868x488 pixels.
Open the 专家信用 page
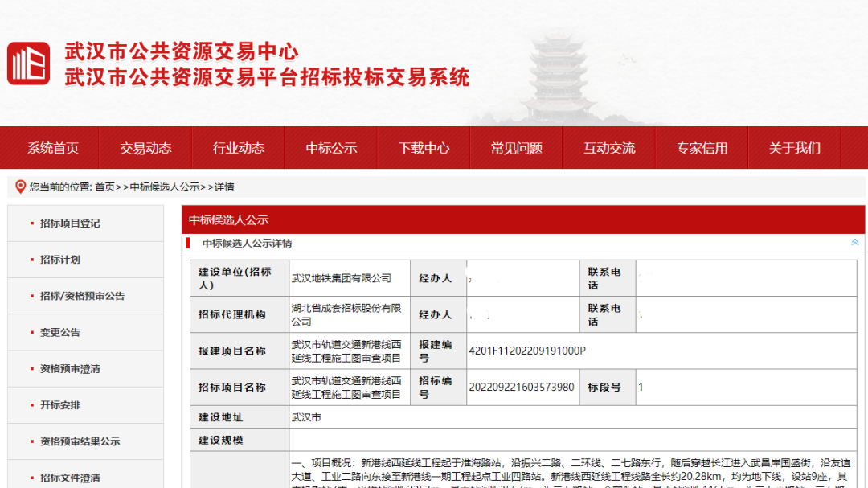(x=702, y=148)
